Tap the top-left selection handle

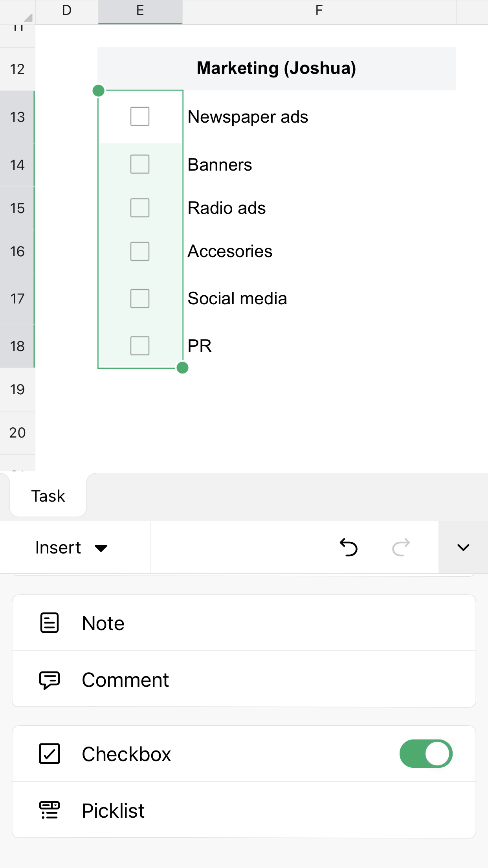(99, 91)
